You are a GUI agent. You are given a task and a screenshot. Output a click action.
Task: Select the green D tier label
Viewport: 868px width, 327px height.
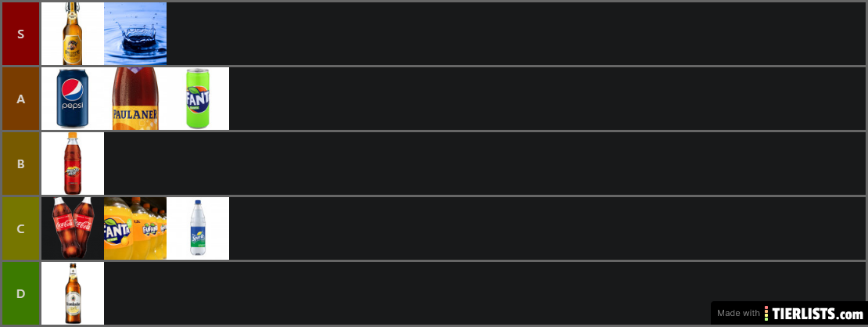pos(20,293)
